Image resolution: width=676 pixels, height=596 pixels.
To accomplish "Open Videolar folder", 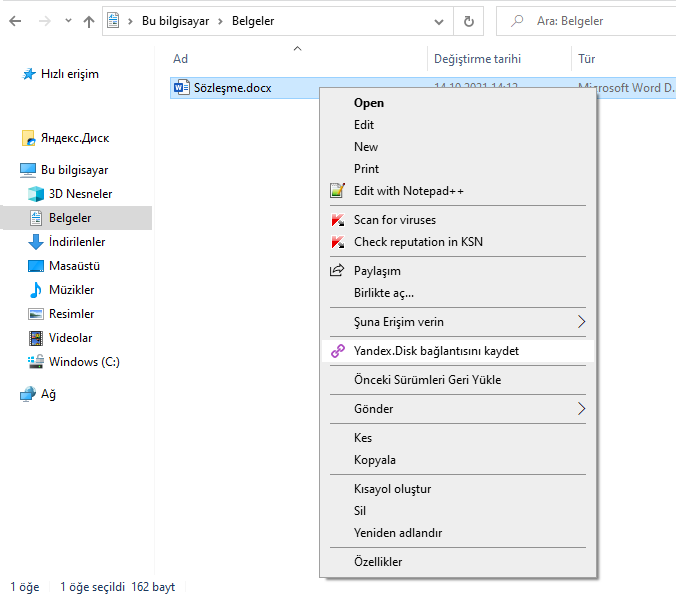I will pos(70,338).
